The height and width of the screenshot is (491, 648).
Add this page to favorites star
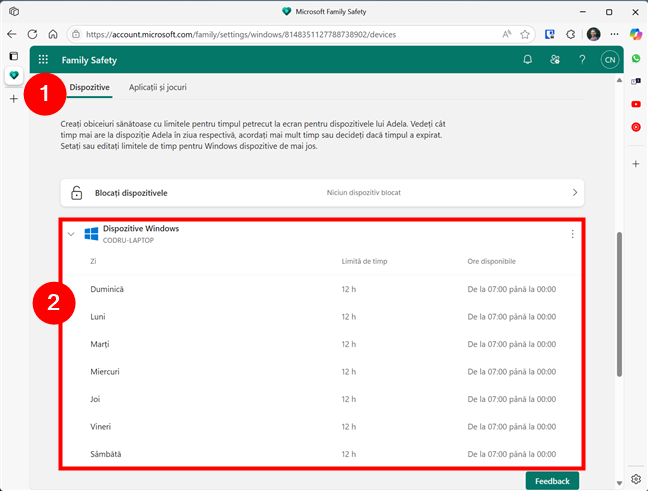pyautogui.click(x=525, y=34)
